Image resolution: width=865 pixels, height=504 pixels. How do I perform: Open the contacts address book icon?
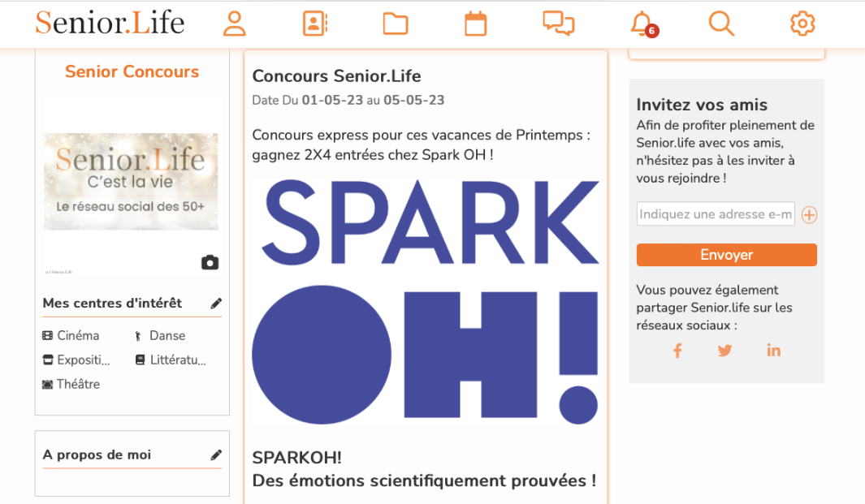pos(315,24)
